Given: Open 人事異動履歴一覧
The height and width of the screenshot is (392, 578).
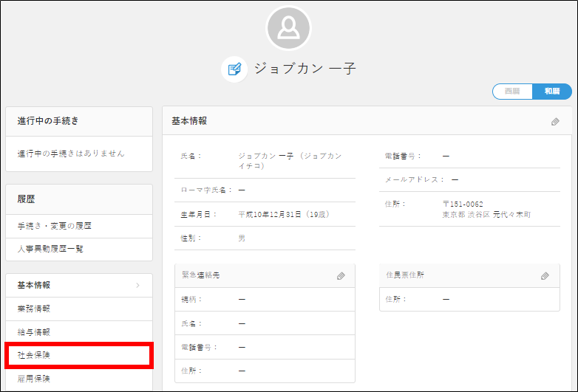Looking at the screenshot, I should pos(50,249).
